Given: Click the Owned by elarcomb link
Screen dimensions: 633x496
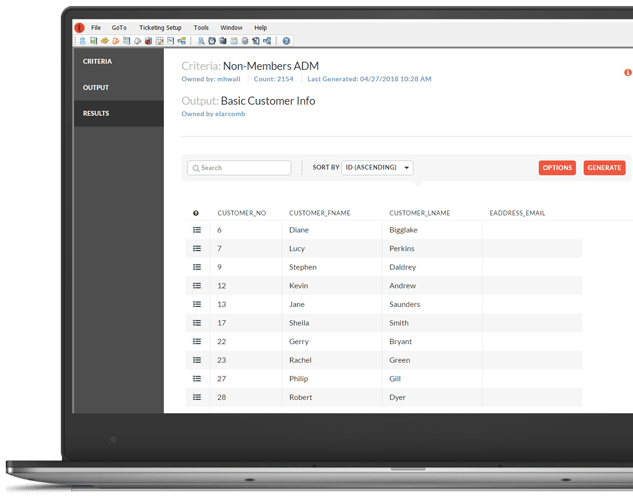Looking at the screenshot, I should pos(213,114).
